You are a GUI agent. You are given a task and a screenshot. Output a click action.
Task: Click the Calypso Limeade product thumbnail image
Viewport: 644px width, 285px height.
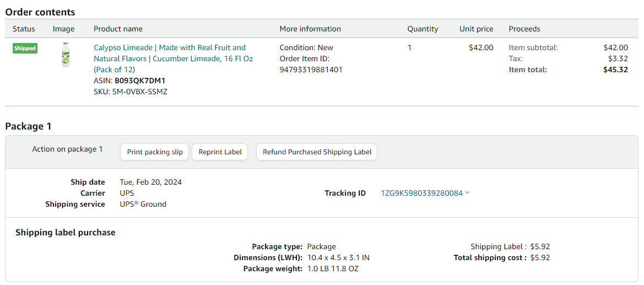point(66,55)
